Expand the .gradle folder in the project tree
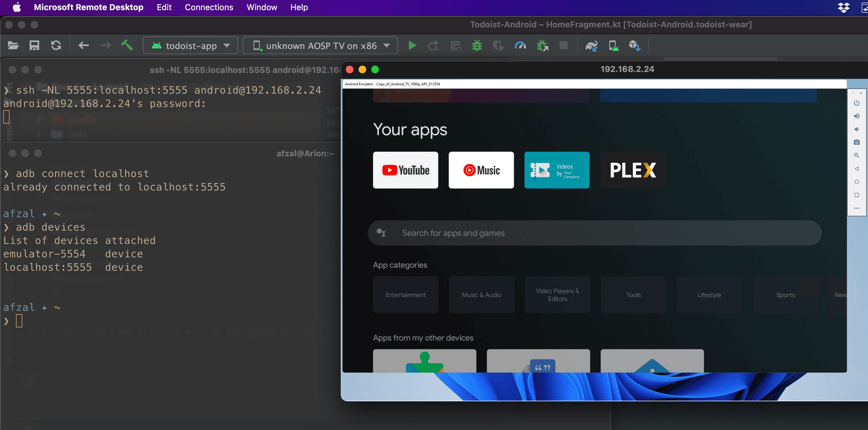Screen dimensions: 868x430 39,118
